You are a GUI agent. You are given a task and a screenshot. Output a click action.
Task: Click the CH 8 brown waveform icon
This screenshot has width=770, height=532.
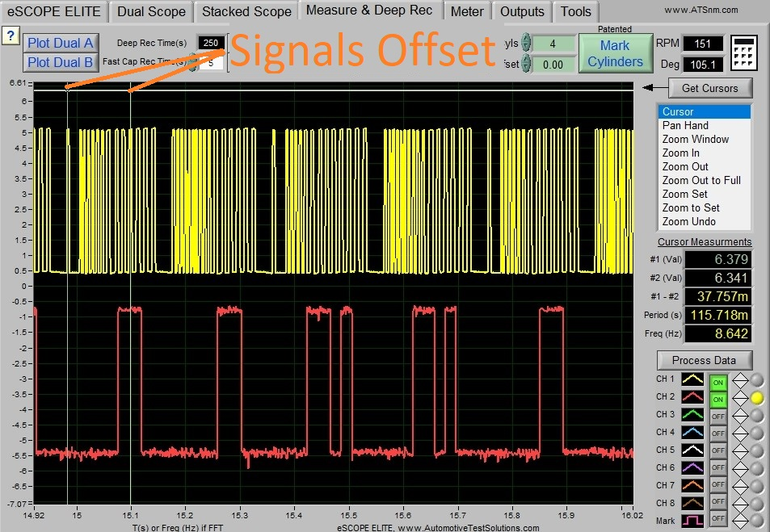(691, 503)
